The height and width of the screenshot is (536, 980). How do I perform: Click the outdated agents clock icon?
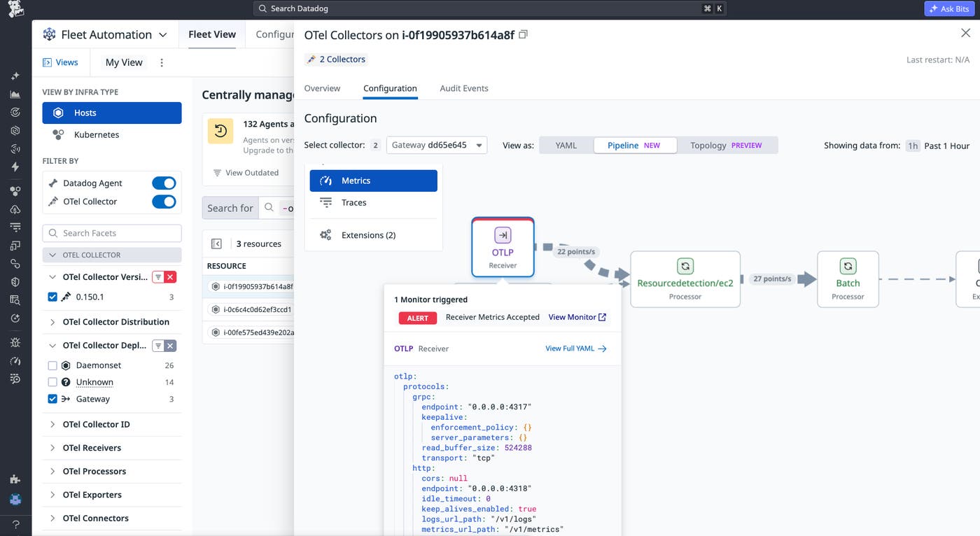[x=220, y=131]
